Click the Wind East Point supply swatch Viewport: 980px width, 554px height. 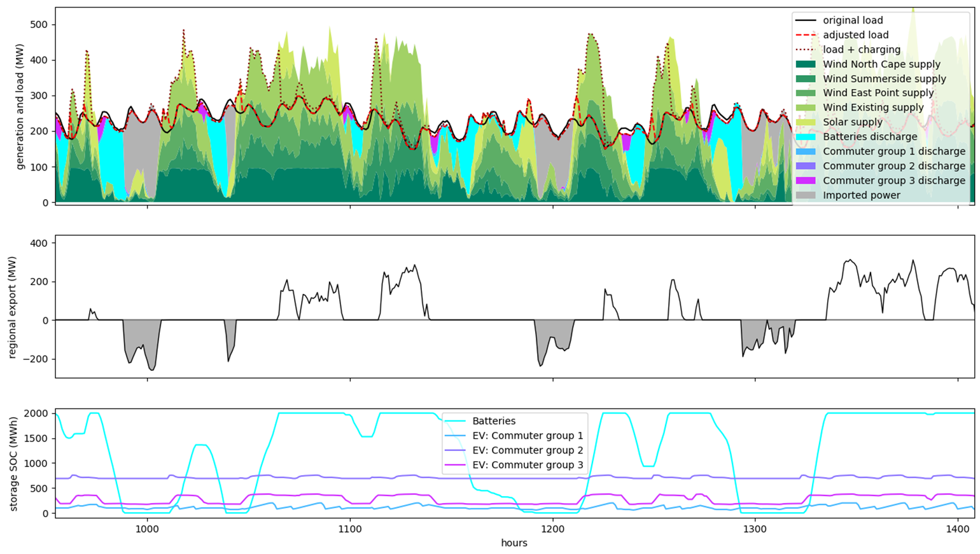pos(806,93)
